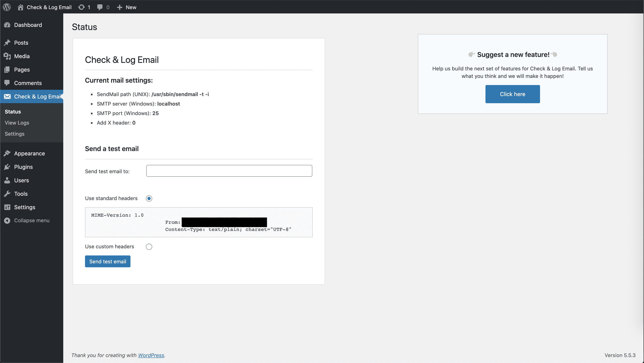Click the test email recipient field
Screen dimensions: 644x363
pos(229,171)
